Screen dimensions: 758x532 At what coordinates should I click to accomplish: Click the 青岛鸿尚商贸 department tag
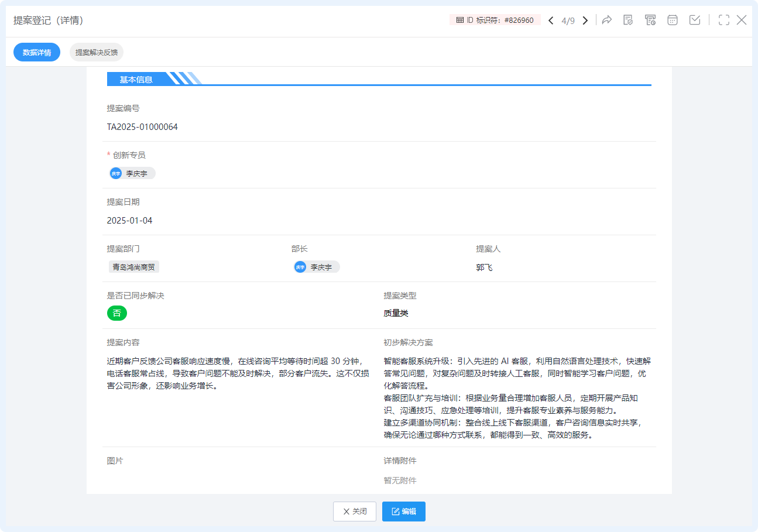tap(134, 267)
